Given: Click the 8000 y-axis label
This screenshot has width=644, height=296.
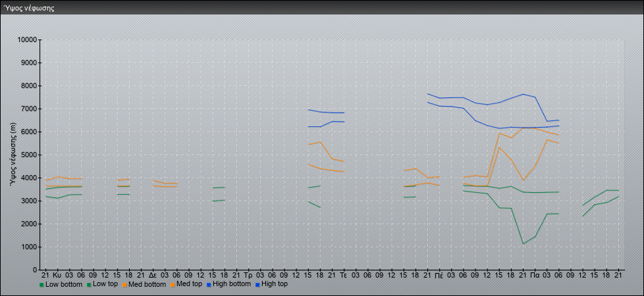Looking at the screenshot, I should pos(29,86).
